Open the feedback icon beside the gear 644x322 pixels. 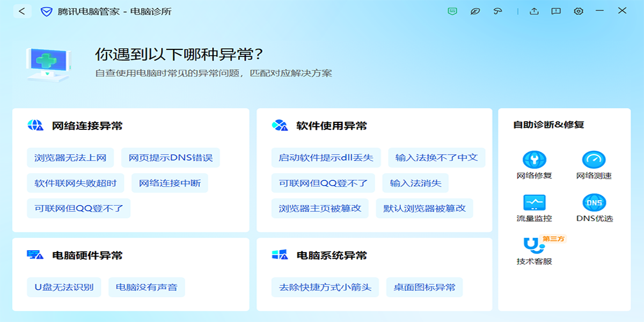pyautogui.click(x=556, y=11)
